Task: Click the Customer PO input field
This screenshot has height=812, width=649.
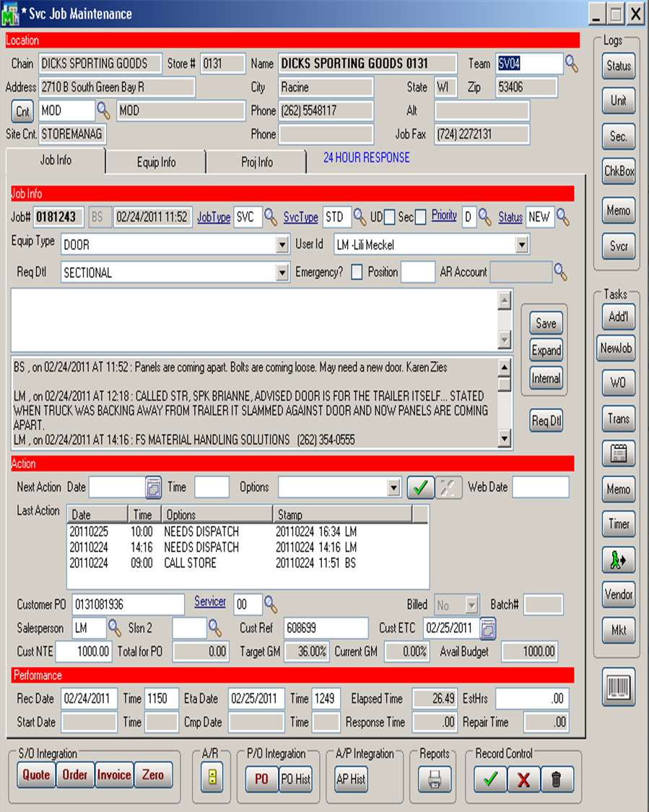Action: coord(128,604)
